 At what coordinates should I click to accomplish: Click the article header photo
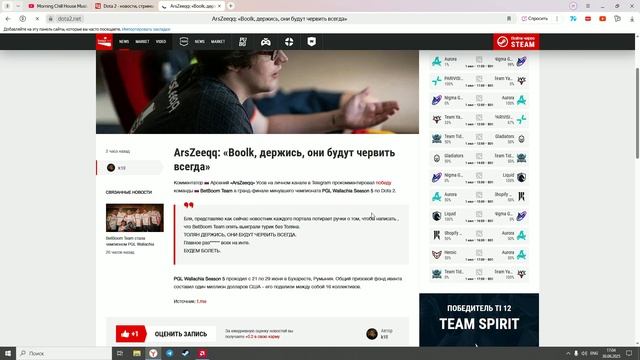click(257, 92)
